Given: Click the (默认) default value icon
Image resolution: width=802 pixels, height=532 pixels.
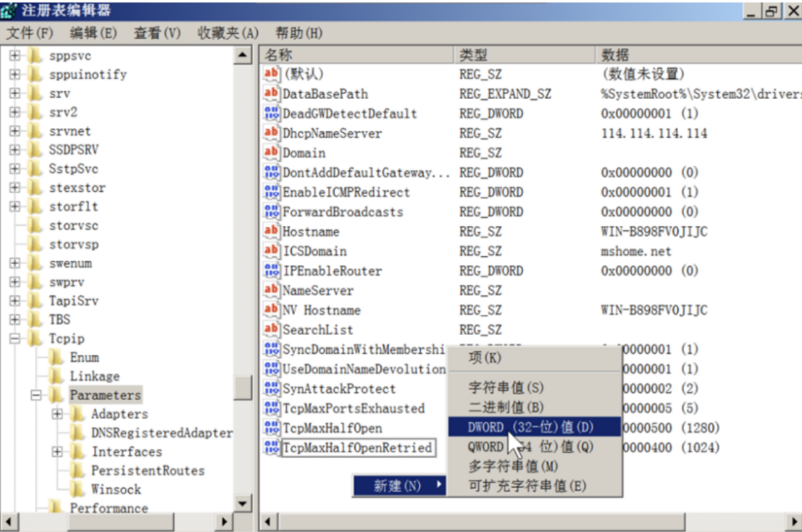Looking at the screenshot, I should 271,74.
